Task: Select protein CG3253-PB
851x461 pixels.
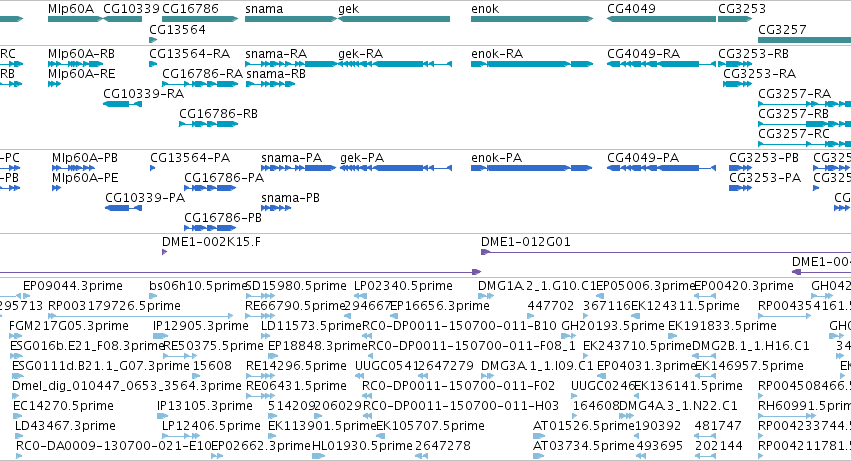Action: tap(764, 158)
